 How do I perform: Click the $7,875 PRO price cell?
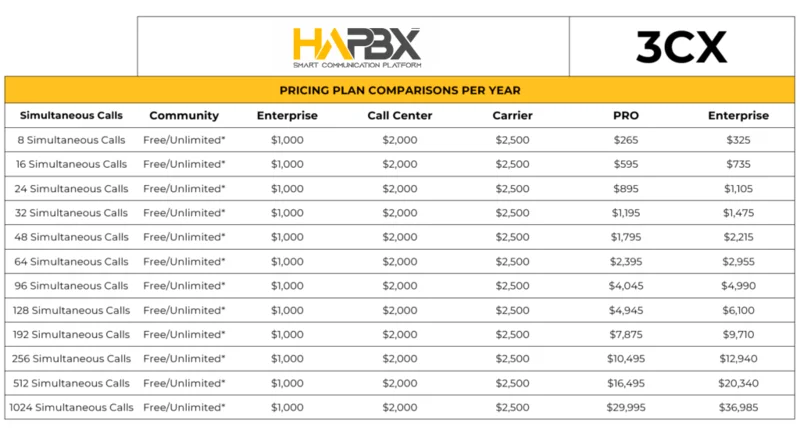click(625, 334)
